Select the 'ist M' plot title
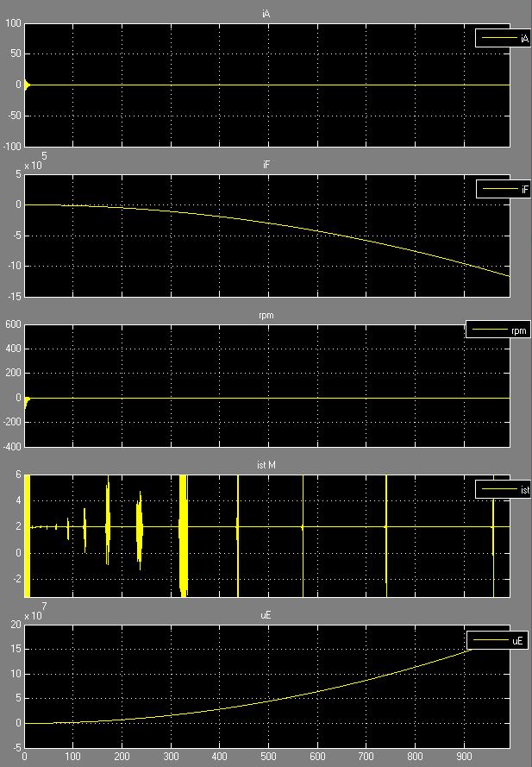The image size is (532, 767). (266, 466)
